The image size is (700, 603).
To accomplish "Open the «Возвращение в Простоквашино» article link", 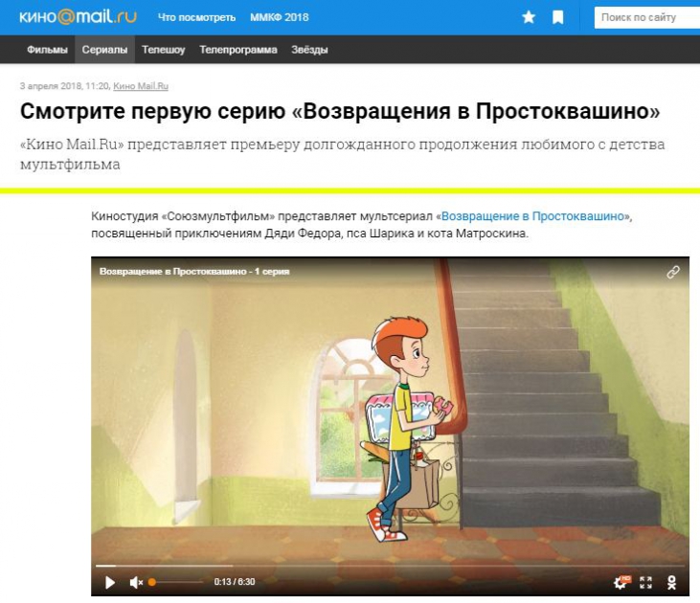I will tap(534, 216).
